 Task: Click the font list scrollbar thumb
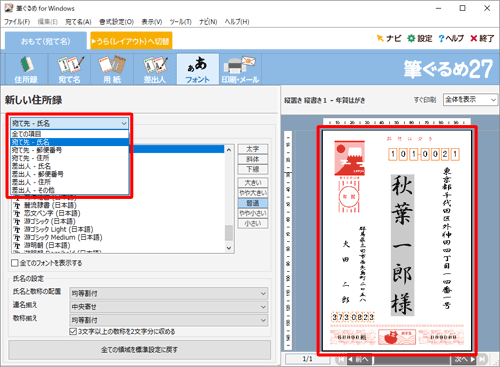point(229,233)
